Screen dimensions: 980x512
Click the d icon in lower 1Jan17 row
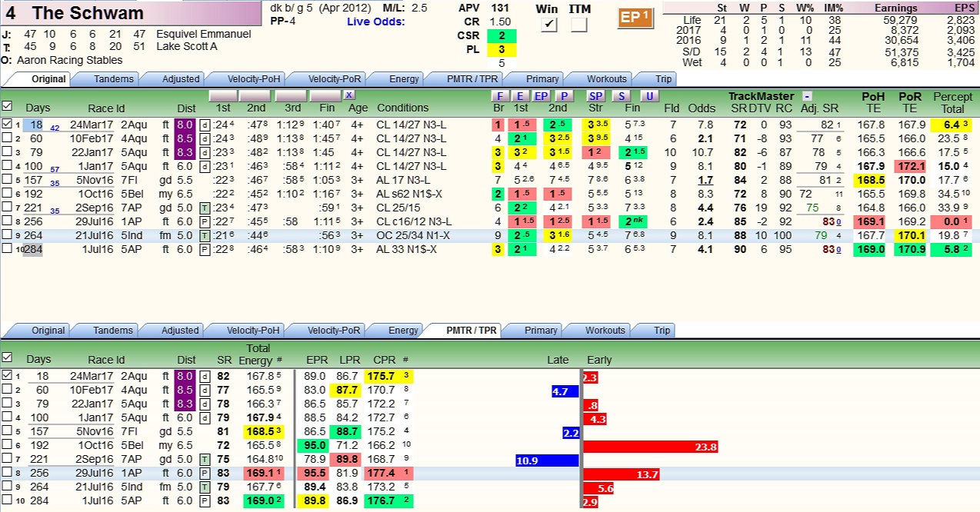click(205, 417)
